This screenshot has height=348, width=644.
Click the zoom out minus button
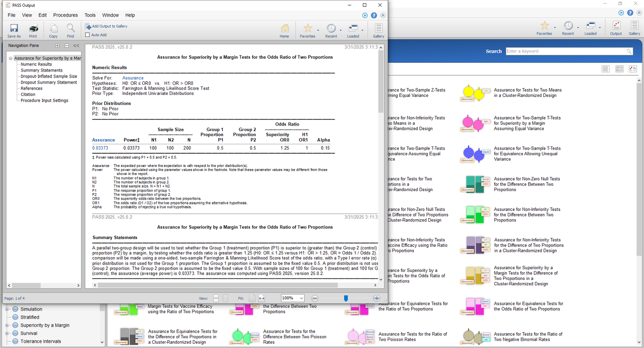pos(315,298)
